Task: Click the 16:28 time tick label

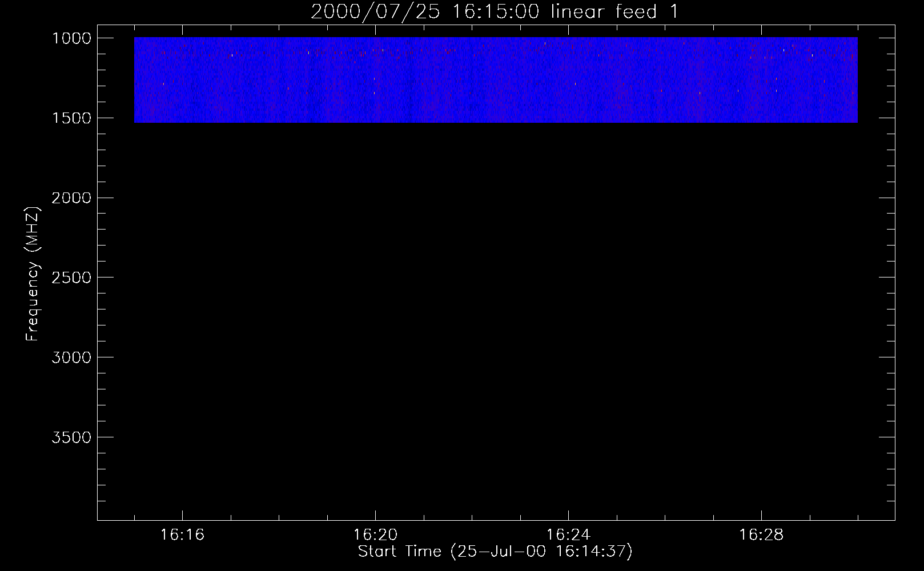Action: click(x=761, y=535)
